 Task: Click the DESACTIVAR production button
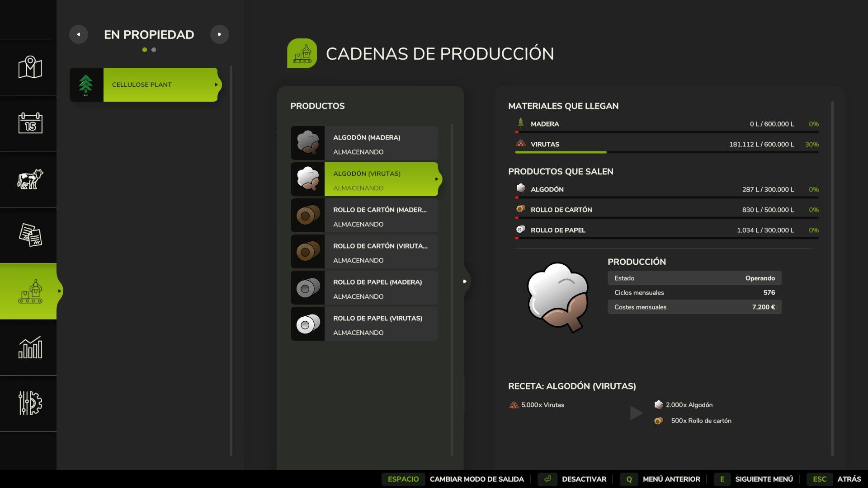[584, 479]
